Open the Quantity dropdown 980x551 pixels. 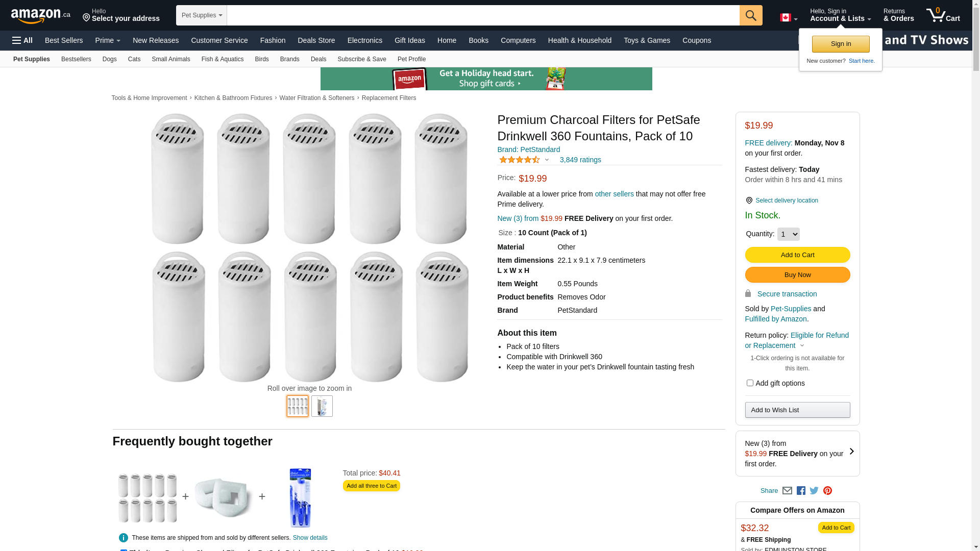click(788, 234)
